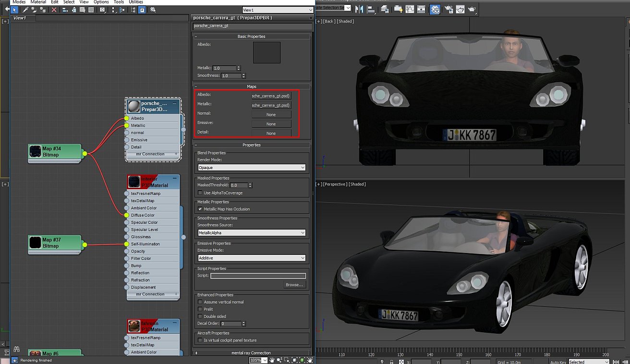Open the Utilities menu
This screenshot has width=630, height=364.
(136, 2)
